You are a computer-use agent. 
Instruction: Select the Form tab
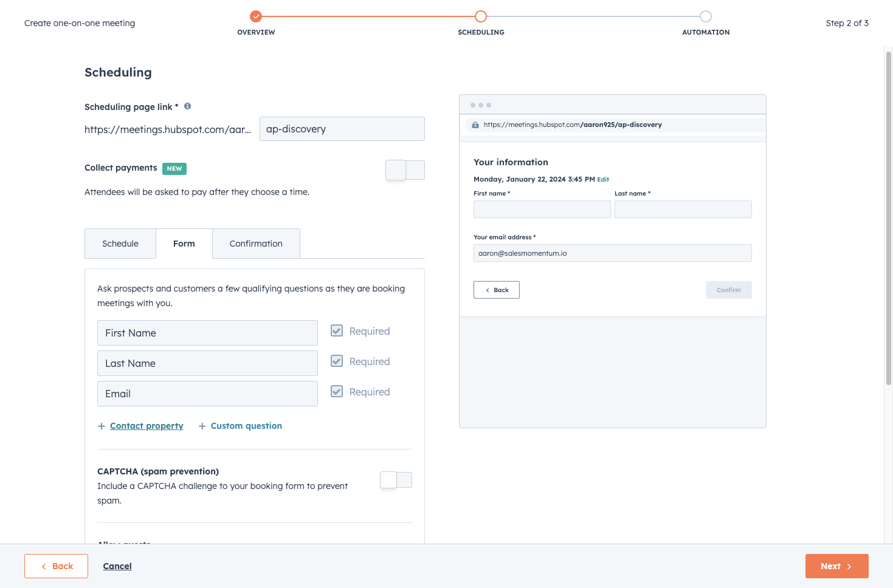pyautogui.click(x=184, y=244)
